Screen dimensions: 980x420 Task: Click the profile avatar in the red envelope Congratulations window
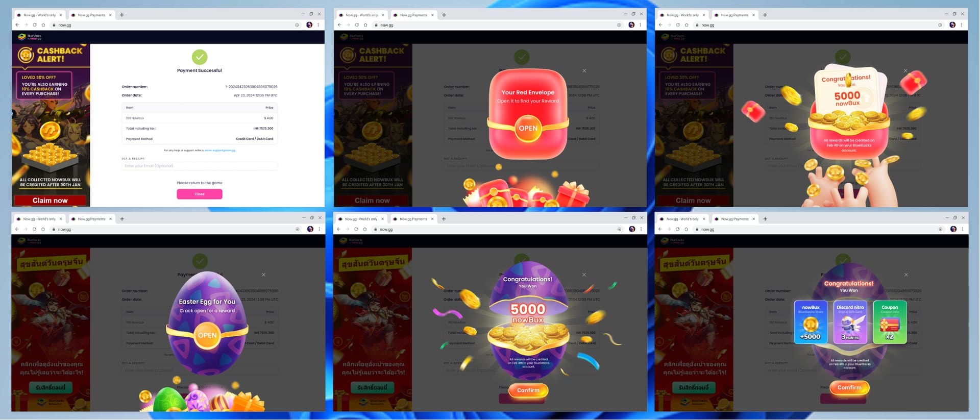(x=952, y=25)
